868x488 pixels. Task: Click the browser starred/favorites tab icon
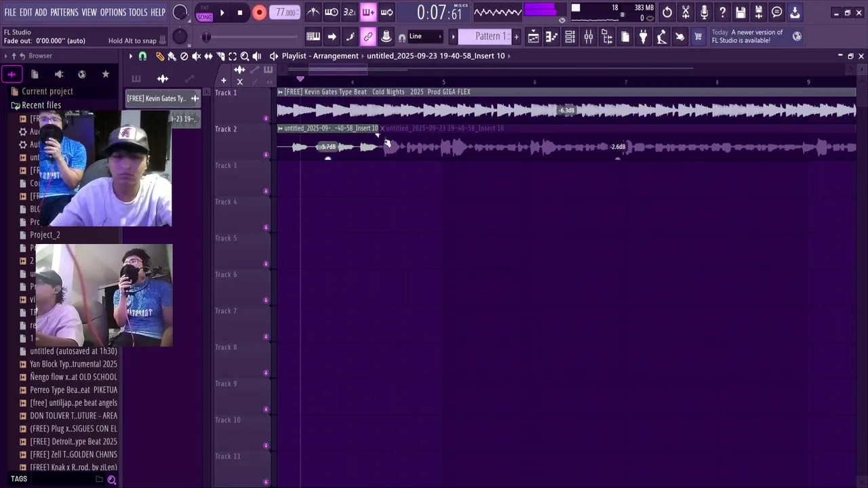(106, 74)
